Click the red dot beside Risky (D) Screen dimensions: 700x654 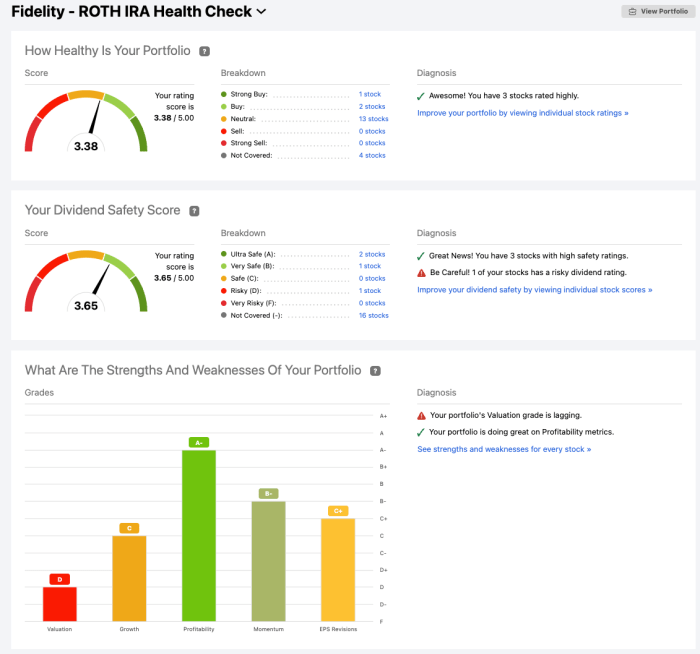click(224, 291)
